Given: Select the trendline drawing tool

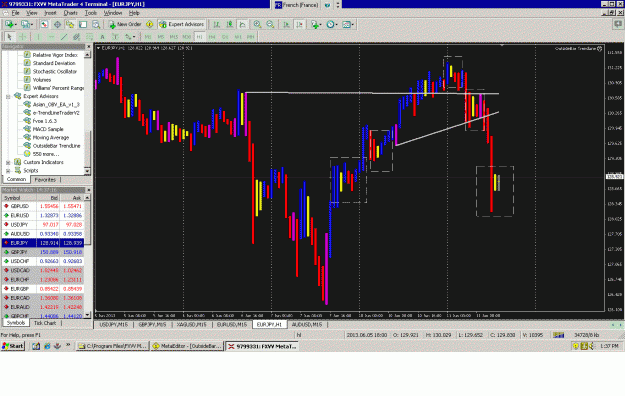Looking at the screenshot, I should pyautogui.click(x=64, y=37).
